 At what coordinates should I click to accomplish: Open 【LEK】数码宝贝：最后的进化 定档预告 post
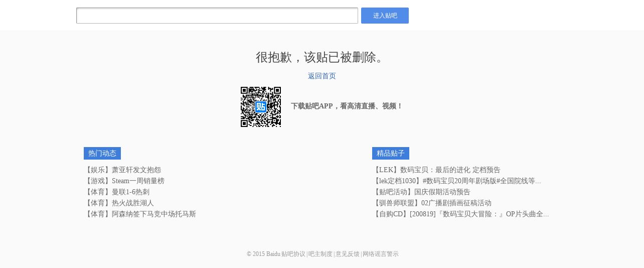pyautogui.click(x=436, y=170)
